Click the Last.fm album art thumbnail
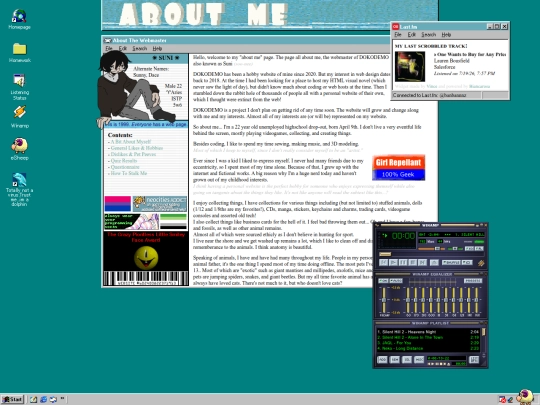 (x=409, y=66)
